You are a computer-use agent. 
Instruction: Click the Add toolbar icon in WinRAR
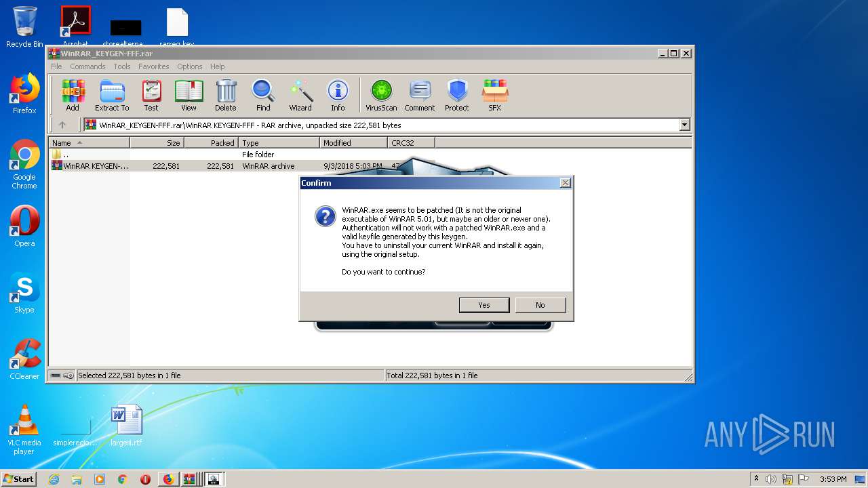73,95
